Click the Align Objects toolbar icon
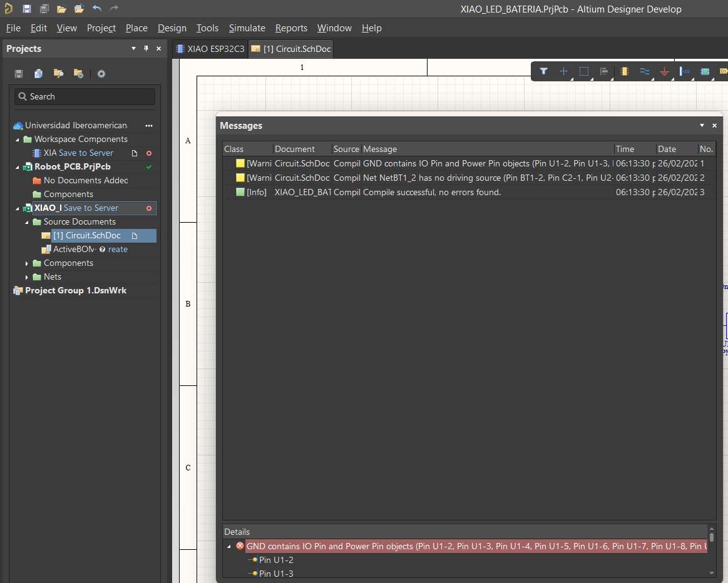This screenshot has height=583, width=728. pyautogui.click(x=604, y=71)
